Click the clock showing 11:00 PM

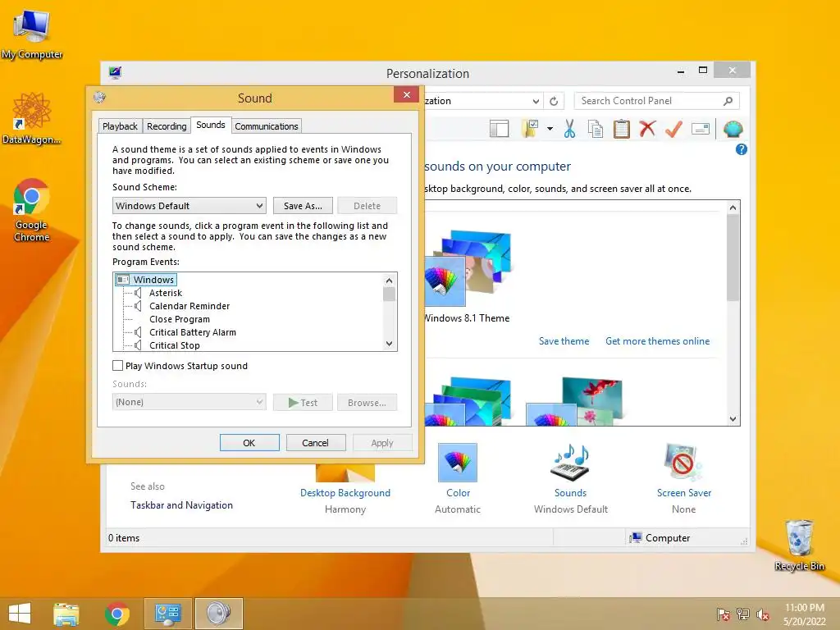click(x=804, y=608)
